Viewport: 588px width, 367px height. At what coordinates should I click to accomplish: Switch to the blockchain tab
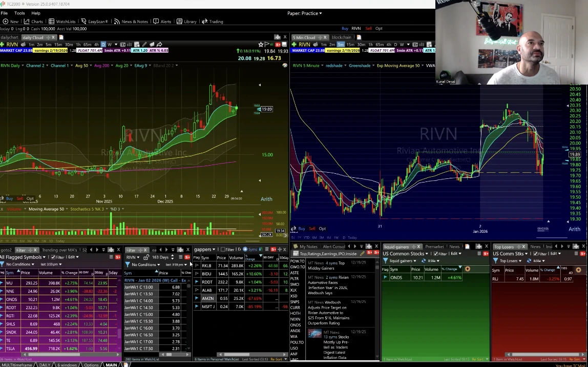click(x=341, y=37)
